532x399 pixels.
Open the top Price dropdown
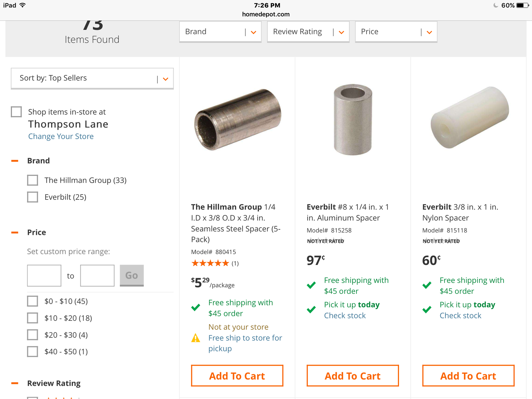pos(396,32)
